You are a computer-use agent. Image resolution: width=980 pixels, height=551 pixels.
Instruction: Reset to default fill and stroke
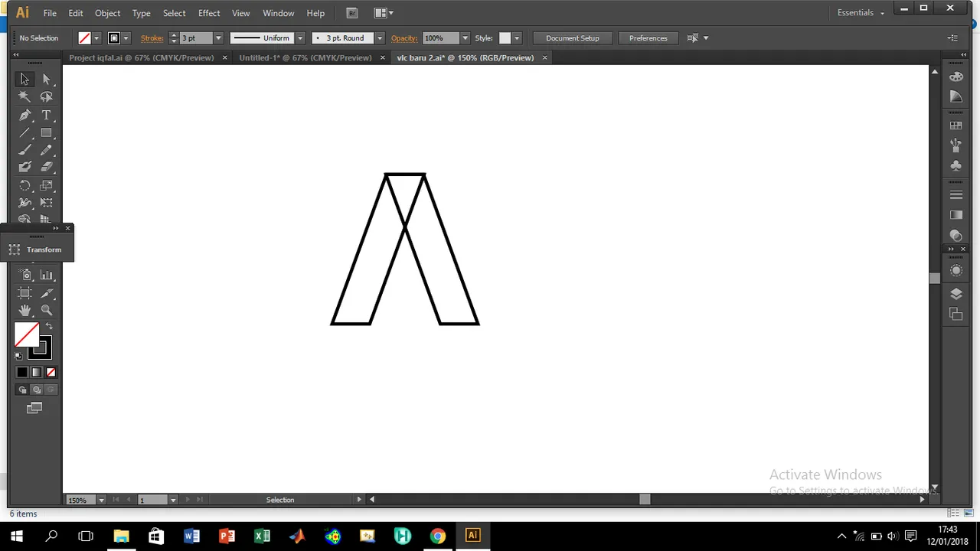point(18,355)
